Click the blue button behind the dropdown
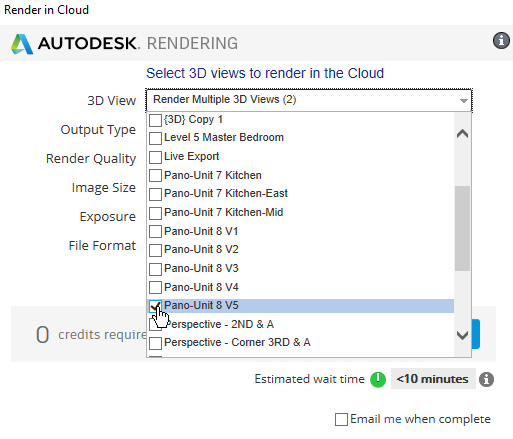This screenshot has width=513, height=439. coord(476,334)
